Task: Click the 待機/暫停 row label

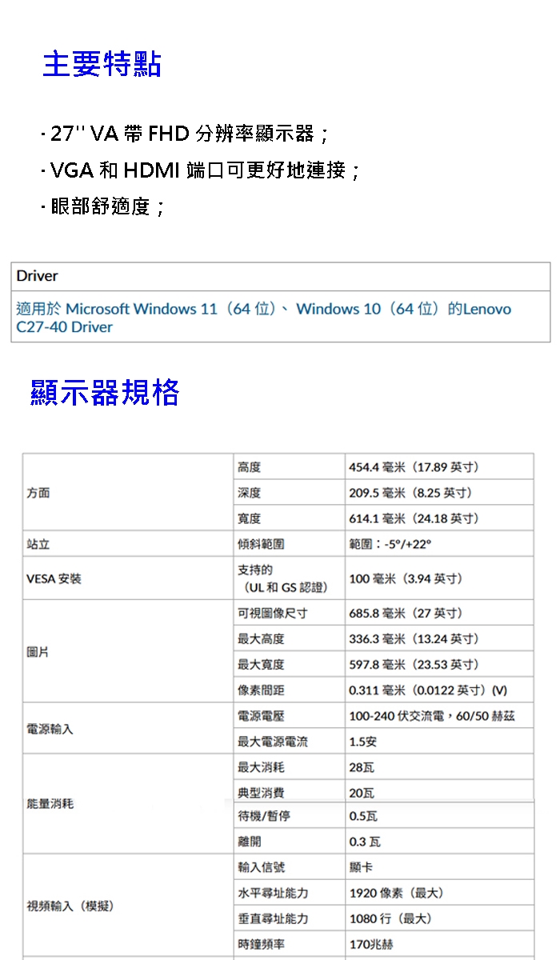Action: pyautogui.click(x=264, y=816)
